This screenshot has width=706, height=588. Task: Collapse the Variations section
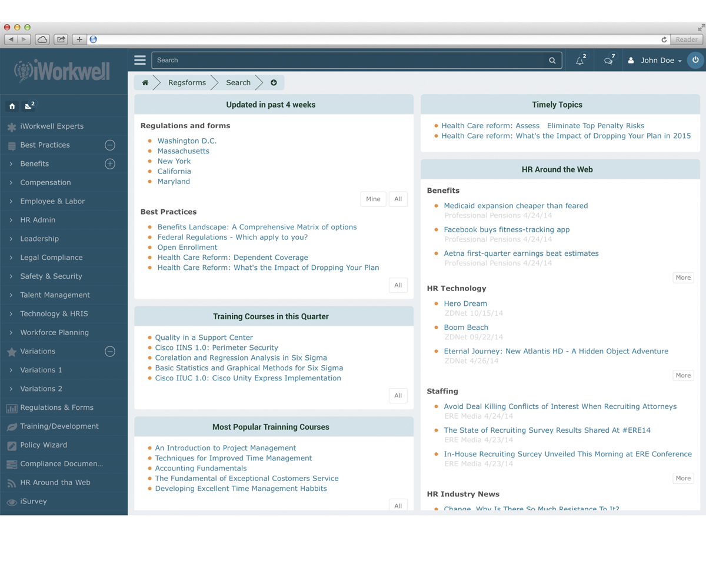click(x=110, y=352)
